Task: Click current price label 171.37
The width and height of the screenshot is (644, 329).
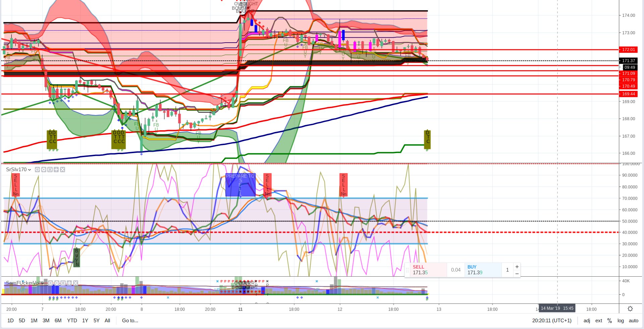Action: pos(629,60)
